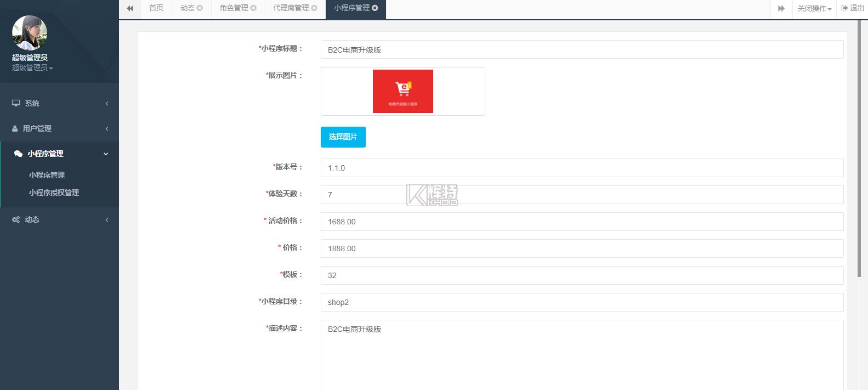The width and height of the screenshot is (868, 390).
Task: Expand the 系统 sidebar menu
Action: (x=59, y=103)
